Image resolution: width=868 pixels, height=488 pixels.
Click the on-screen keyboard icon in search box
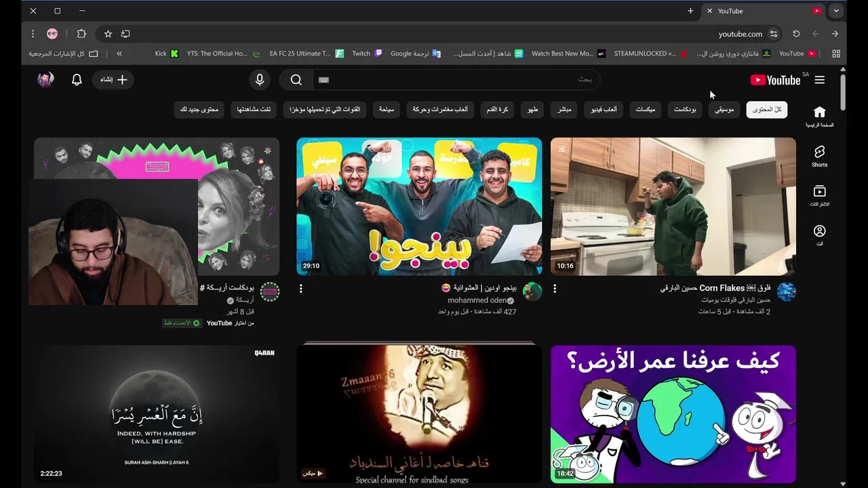pyautogui.click(x=323, y=80)
